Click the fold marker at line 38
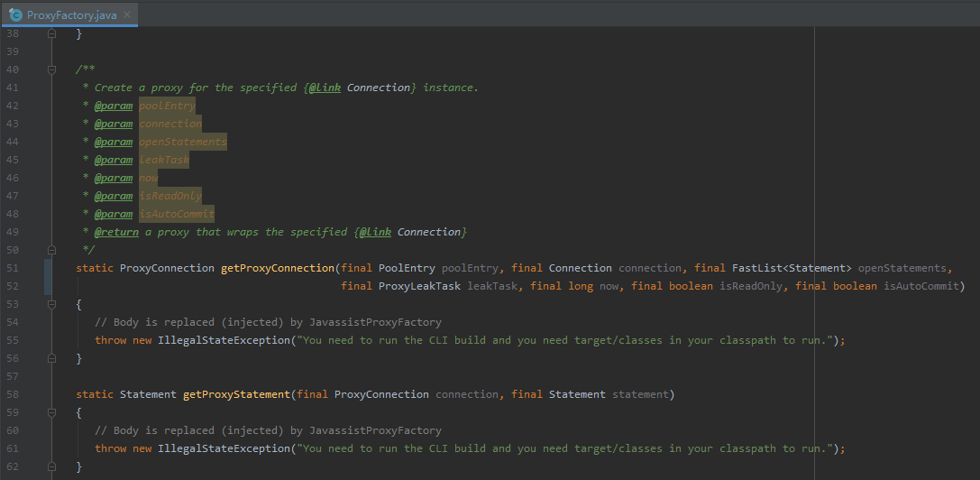 (x=51, y=33)
